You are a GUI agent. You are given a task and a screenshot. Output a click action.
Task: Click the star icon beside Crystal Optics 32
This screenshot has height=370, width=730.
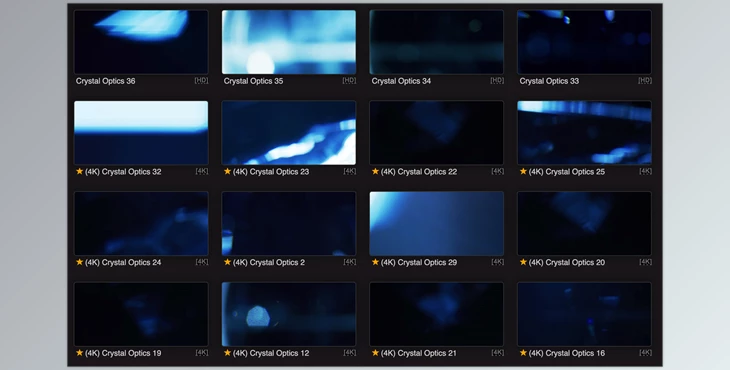click(80, 171)
